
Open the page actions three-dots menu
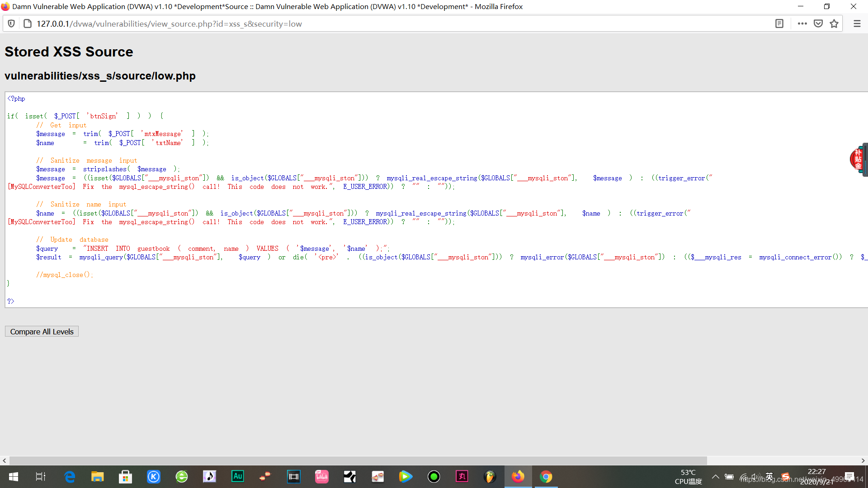[x=802, y=23]
